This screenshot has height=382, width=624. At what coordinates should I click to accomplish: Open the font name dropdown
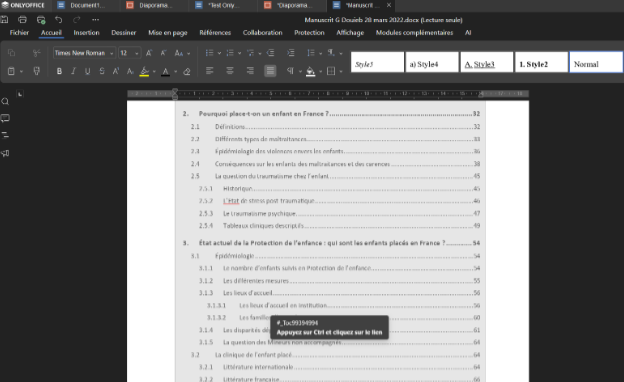coord(111,53)
